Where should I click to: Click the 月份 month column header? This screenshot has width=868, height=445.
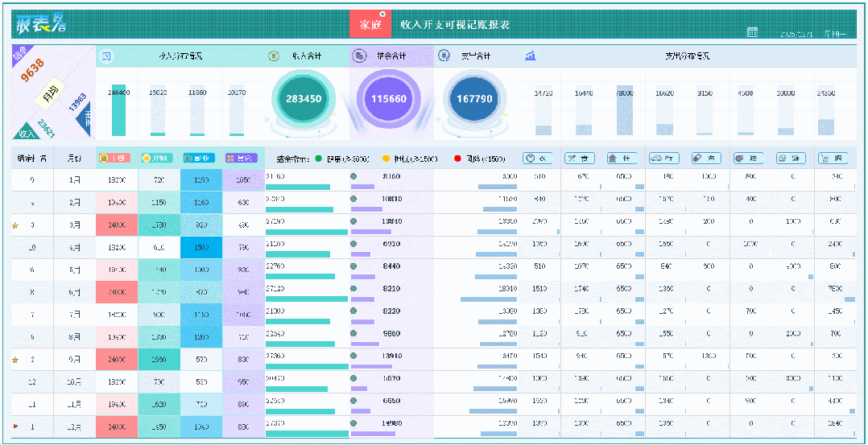(75, 159)
